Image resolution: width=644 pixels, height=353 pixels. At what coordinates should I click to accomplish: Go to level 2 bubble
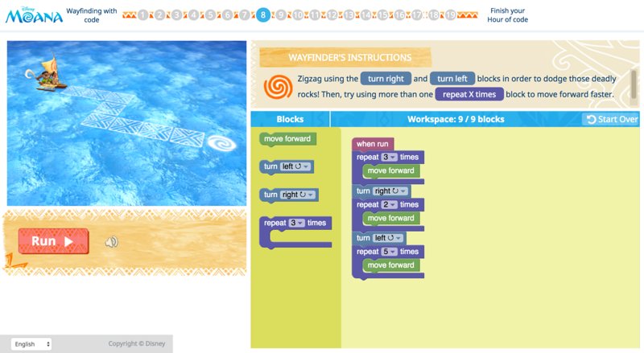click(159, 15)
